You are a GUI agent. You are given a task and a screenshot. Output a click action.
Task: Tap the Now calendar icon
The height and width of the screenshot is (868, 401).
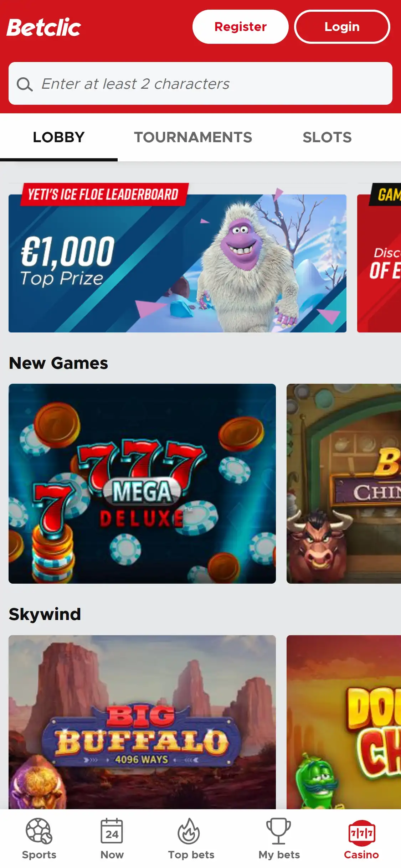(112, 831)
